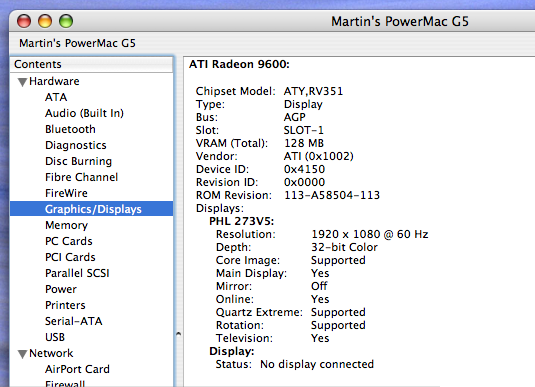Click the ROM revision 113-A58504-113 value

(332, 195)
